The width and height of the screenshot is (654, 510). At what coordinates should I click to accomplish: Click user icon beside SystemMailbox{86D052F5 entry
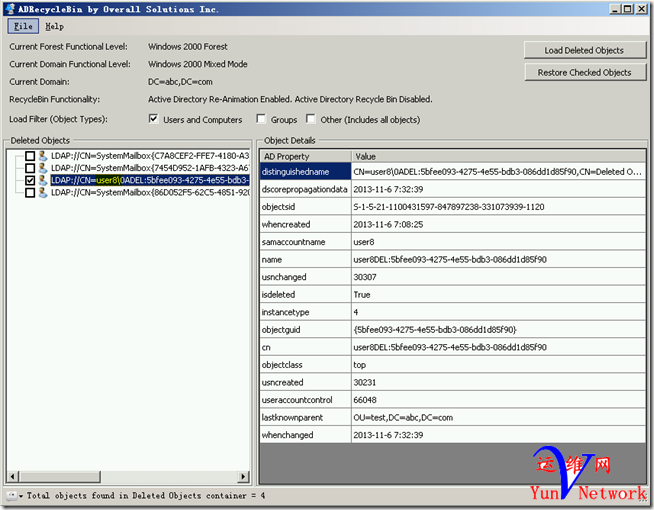tap(43, 193)
